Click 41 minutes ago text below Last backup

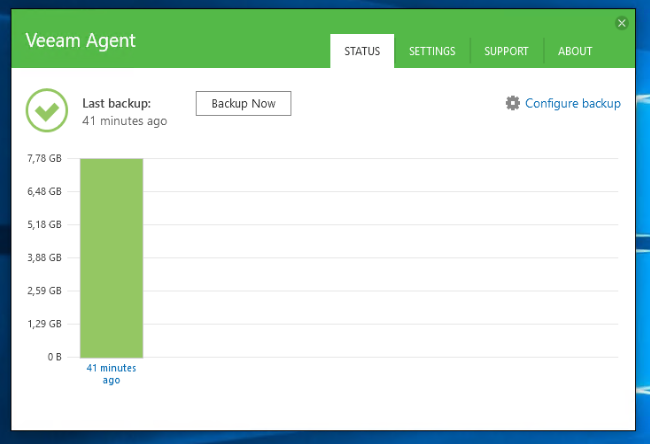(124, 121)
